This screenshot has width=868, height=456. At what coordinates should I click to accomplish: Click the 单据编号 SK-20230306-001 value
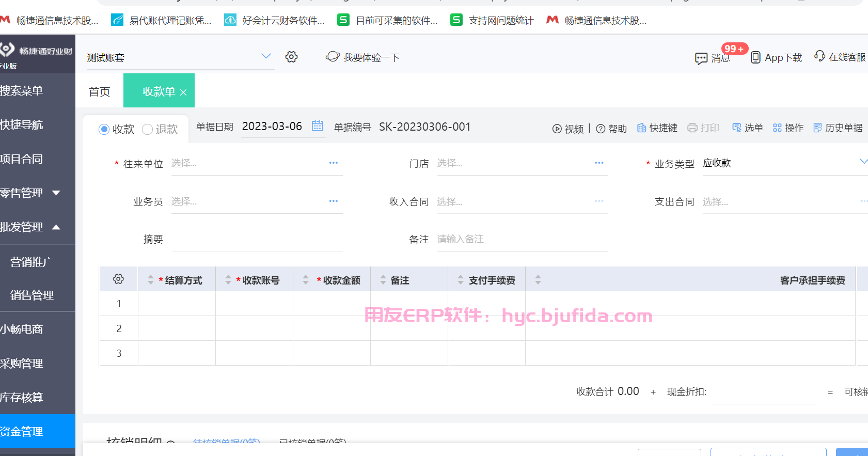coord(424,127)
